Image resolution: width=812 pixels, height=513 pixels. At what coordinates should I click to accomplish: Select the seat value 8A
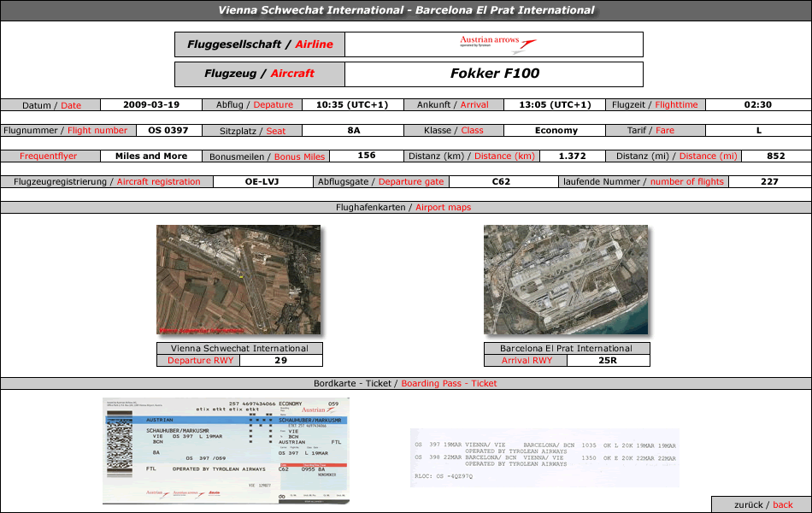tap(354, 131)
